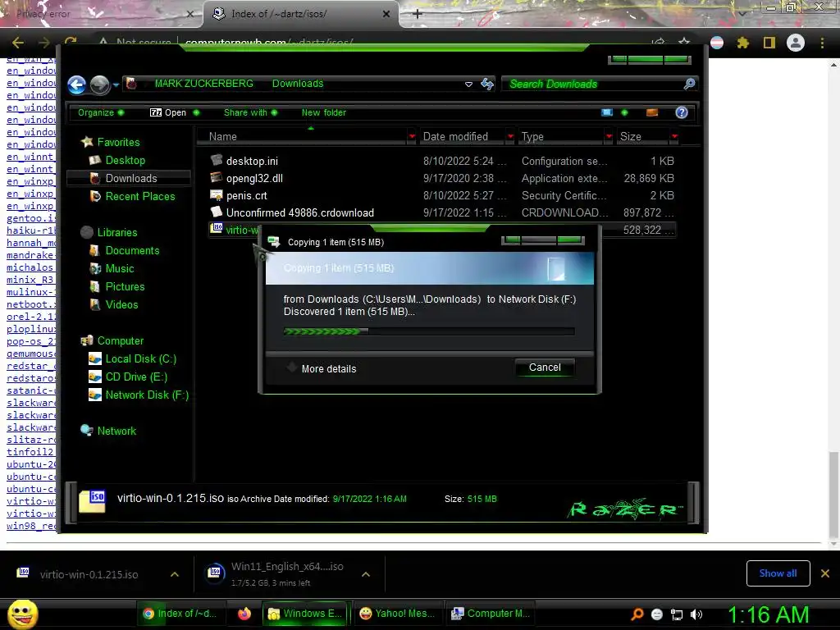Select the opengl32.dll file
The image size is (840, 630).
(254, 178)
